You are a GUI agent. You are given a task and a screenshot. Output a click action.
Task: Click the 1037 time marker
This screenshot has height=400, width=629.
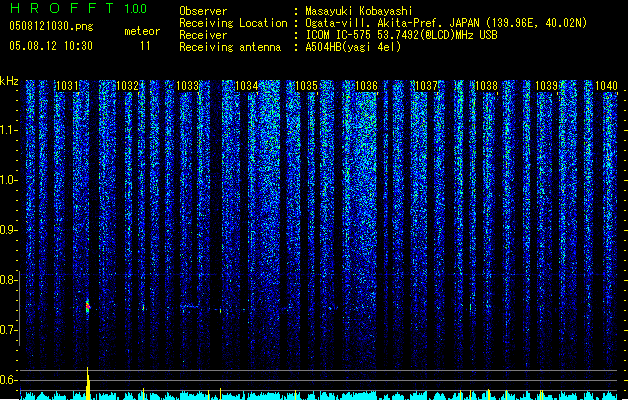[426, 86]
